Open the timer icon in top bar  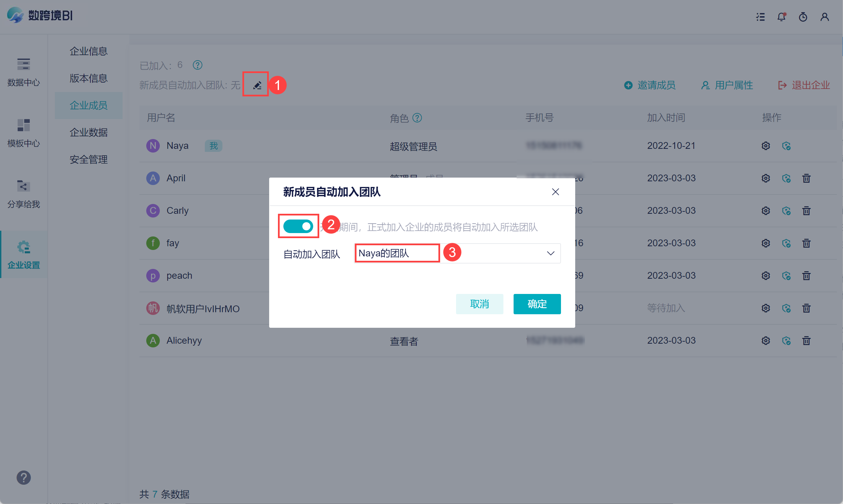tap(803, 17)
